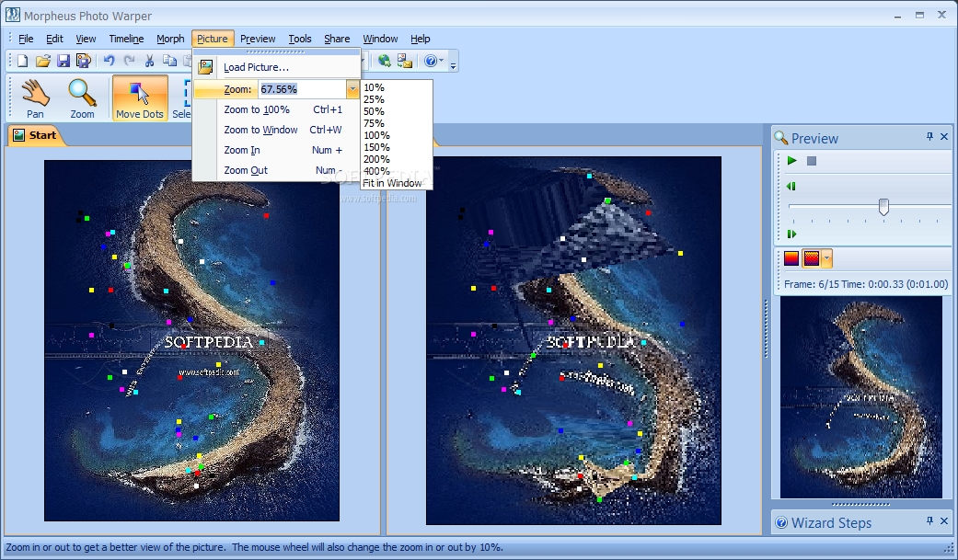Open Help with the question mark icon

point(431,61)
